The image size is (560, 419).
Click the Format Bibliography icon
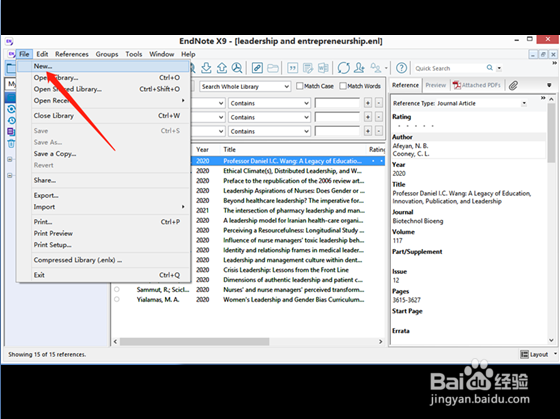pyautogui.click(x=308, y=68)
